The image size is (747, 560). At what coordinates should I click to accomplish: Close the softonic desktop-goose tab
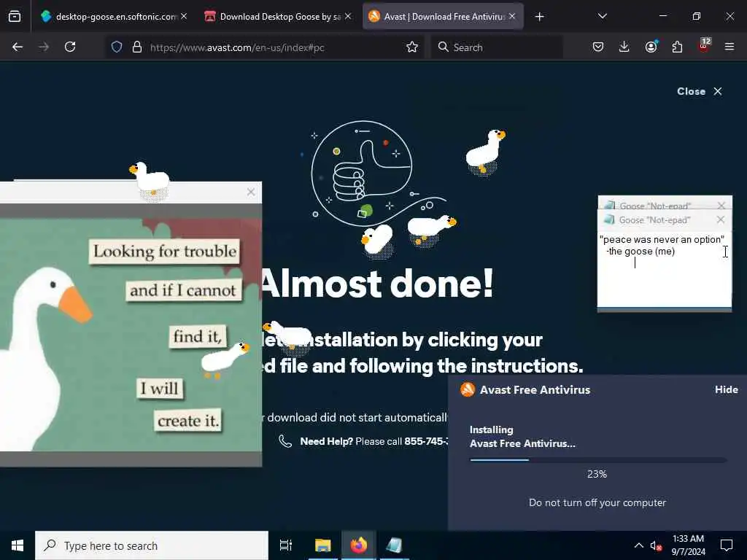pyautogui.click(x=184, y=16)
